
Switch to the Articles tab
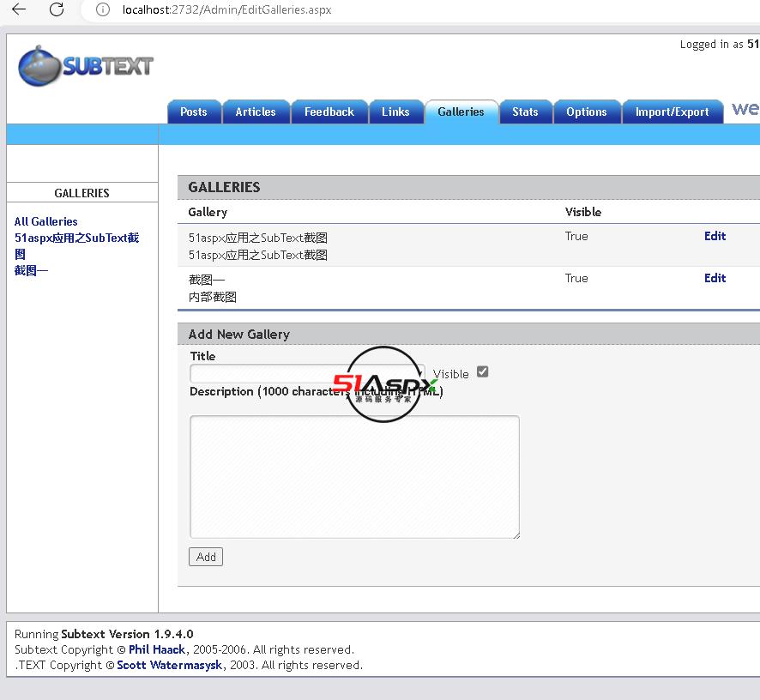[x=256, y=112]
